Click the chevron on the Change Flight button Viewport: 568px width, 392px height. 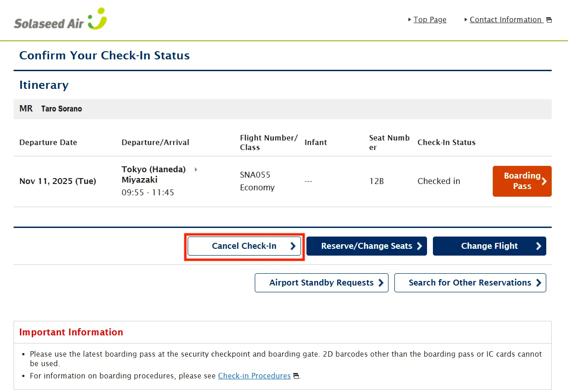click(539, 246)
